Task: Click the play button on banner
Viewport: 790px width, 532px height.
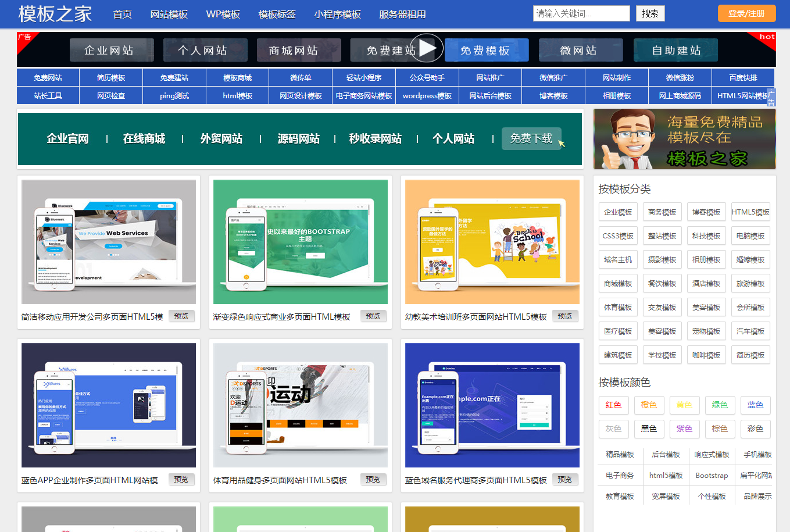Action: point(427,48)
